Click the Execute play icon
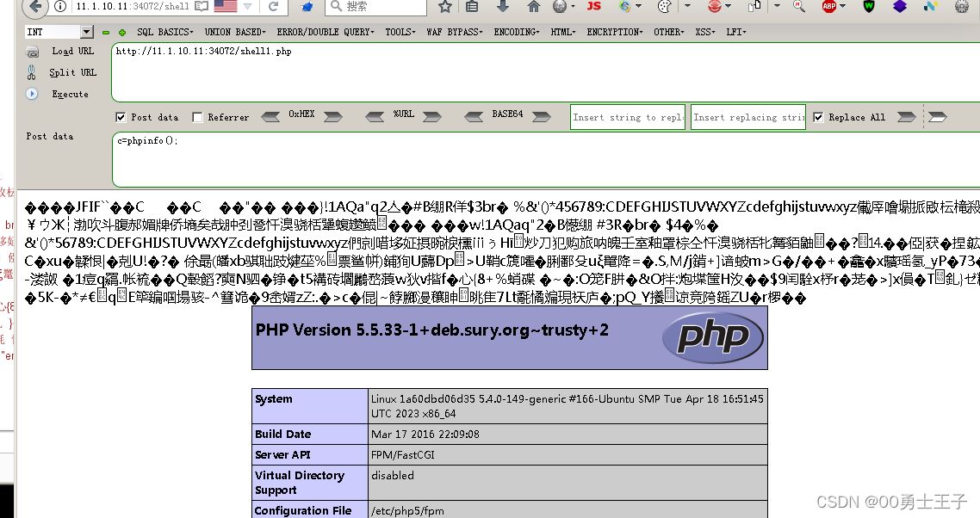The height and width of the screenshot is (518, 980). click(x=32, y=94)
